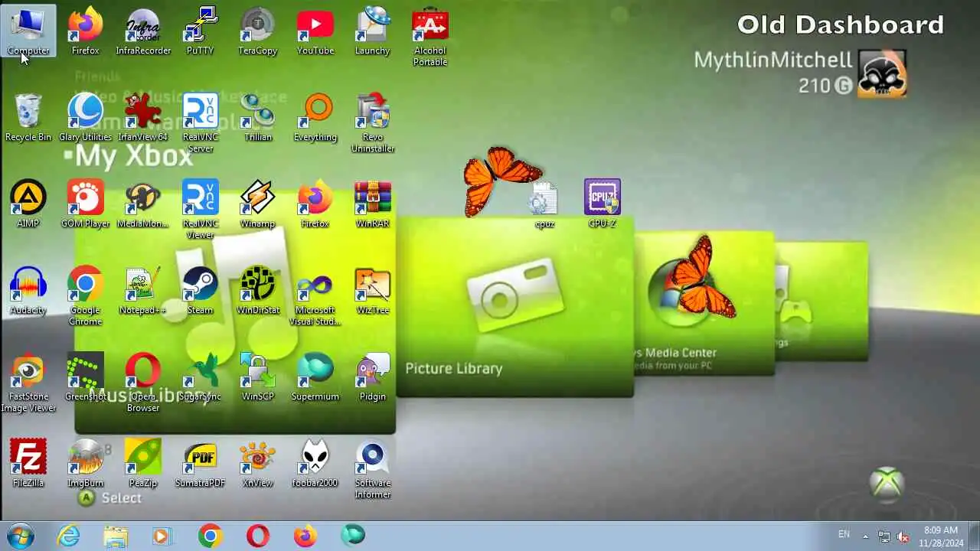Open the AIMP player shortcut
The height and width of the screenshot is (551, 980).
[x=28, y=205]
